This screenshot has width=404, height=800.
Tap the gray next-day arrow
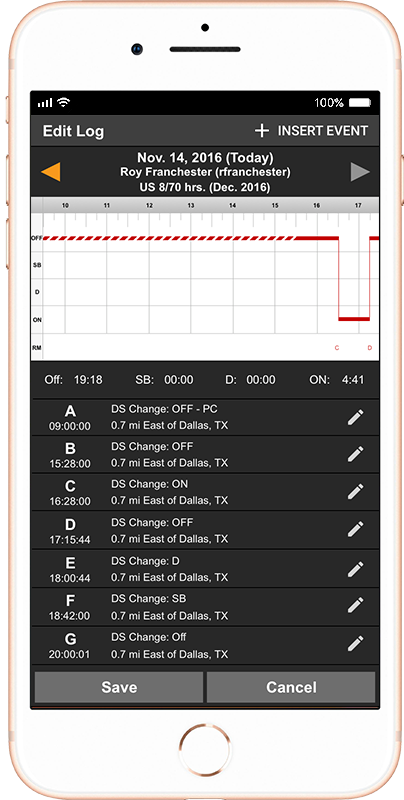click(x=360, y=172)
